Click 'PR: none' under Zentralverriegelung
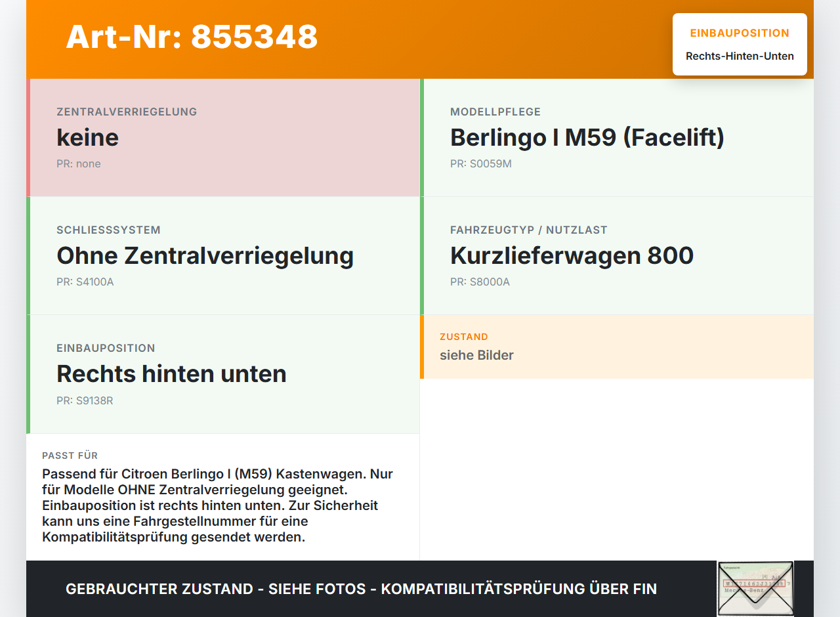The image size is (840, 617). coord(79,163)
